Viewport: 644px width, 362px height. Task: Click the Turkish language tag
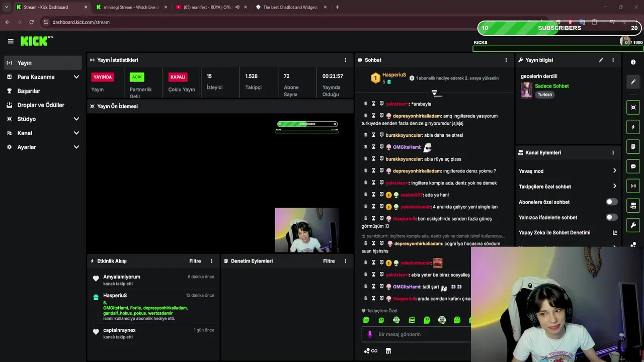point(544,95)
